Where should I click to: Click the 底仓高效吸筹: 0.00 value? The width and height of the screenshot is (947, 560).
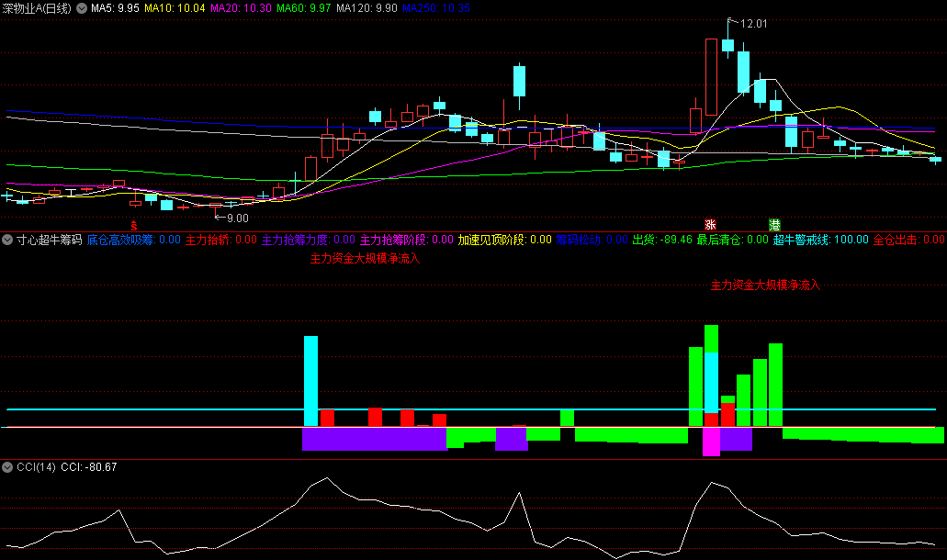click(133, 241)
